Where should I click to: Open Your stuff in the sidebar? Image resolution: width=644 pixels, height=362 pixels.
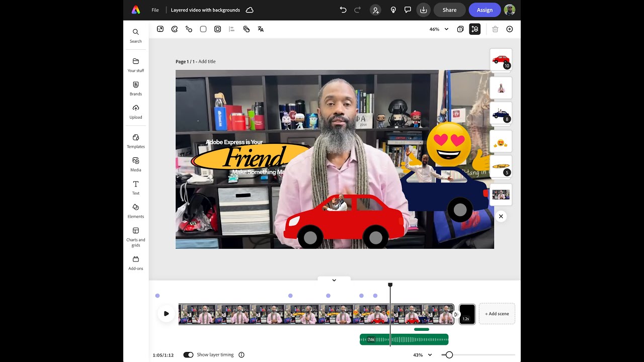tap(136, 65)
